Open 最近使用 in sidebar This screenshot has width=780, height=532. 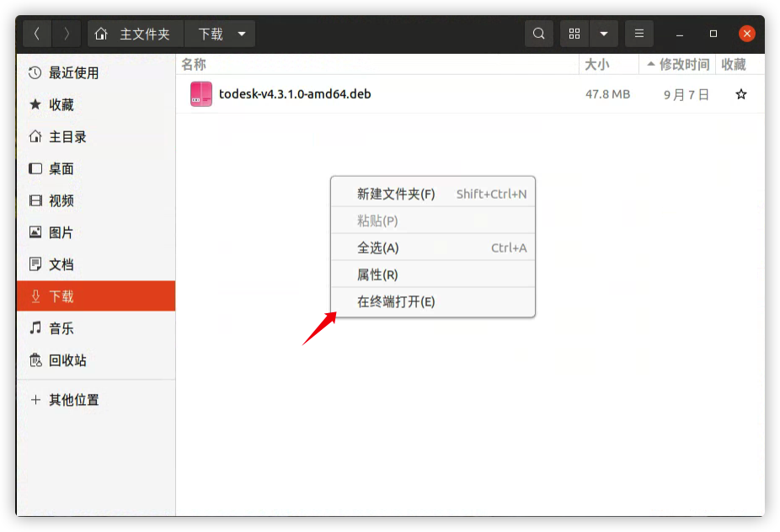coord(73,73)
